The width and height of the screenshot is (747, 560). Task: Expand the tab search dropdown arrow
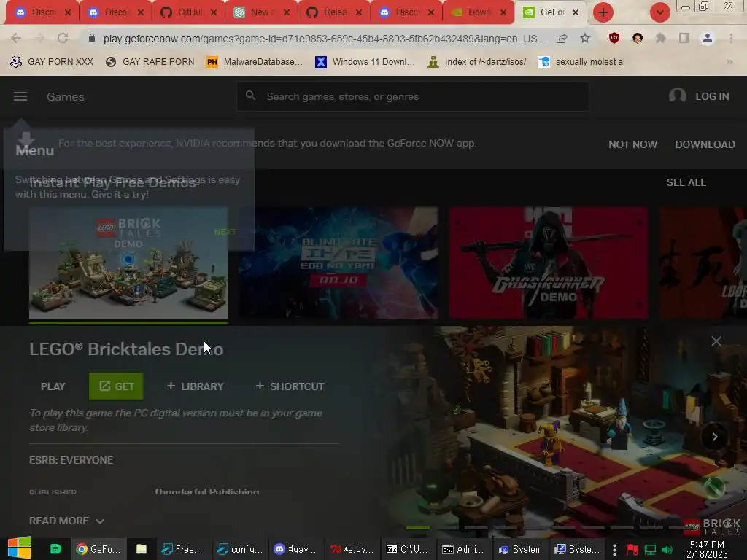click(x=659, y=12)
